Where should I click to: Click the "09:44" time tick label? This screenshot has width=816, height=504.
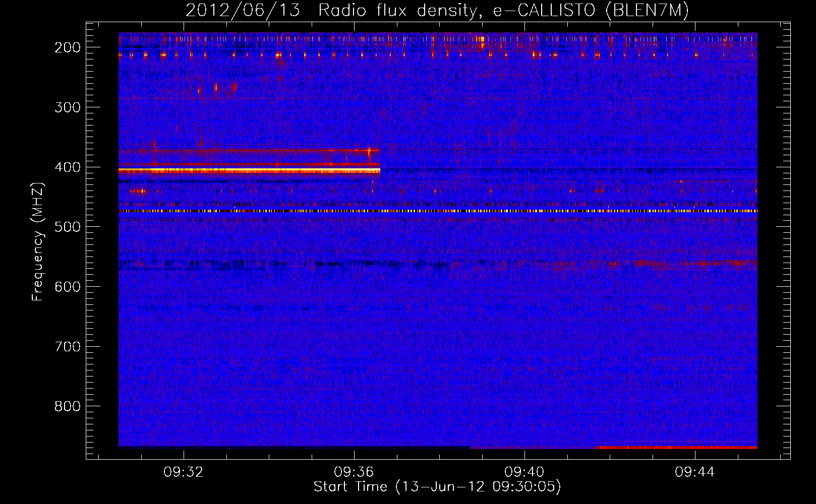click(695, 472)
